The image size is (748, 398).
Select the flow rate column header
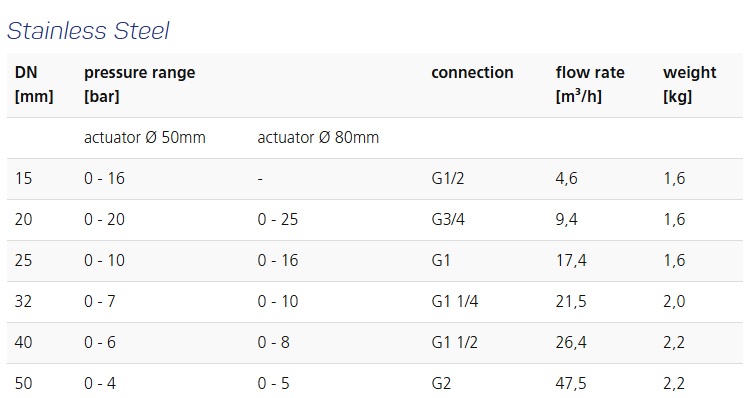590,84
